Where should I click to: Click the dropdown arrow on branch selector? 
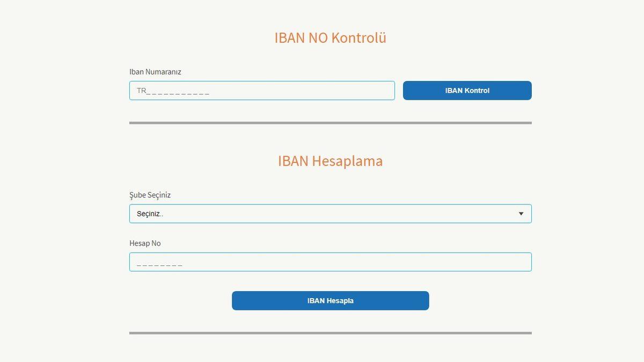tap(521, 213)
